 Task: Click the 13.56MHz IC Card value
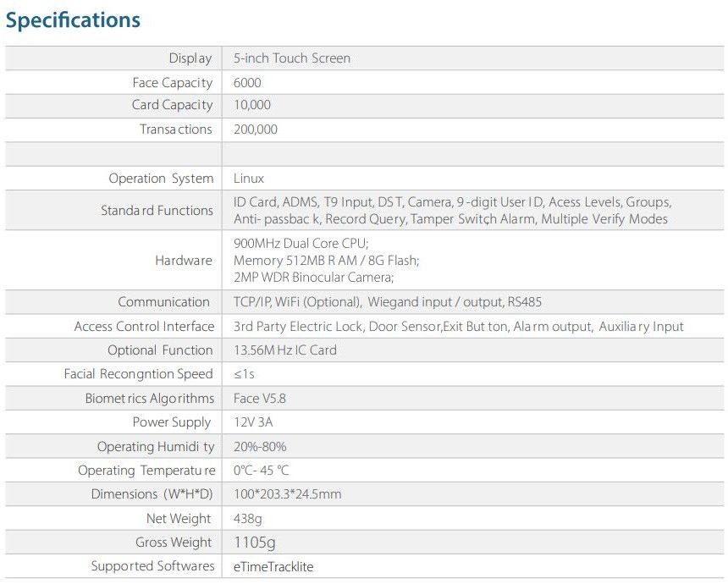[x=285, y=350]
